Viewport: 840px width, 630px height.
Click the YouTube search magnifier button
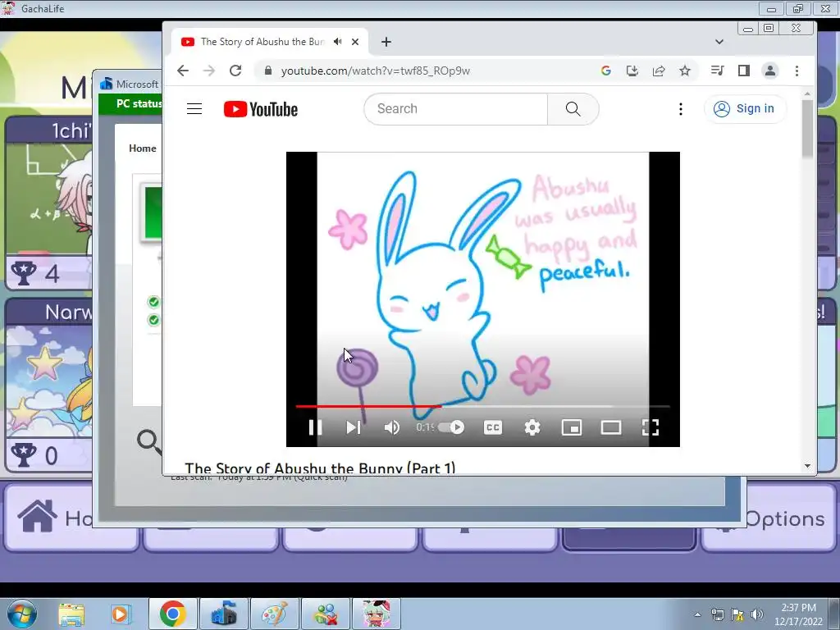pyautogui.click(x=573, y=109)
